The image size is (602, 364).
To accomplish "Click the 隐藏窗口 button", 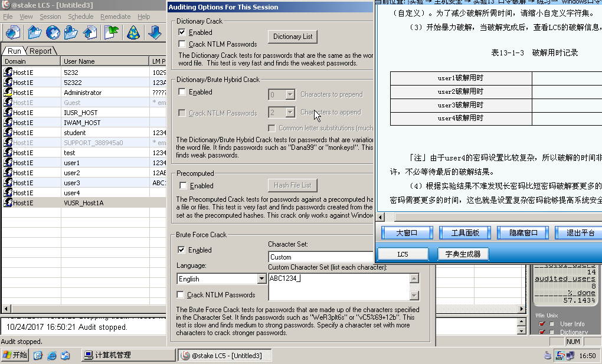I will 524,232.
